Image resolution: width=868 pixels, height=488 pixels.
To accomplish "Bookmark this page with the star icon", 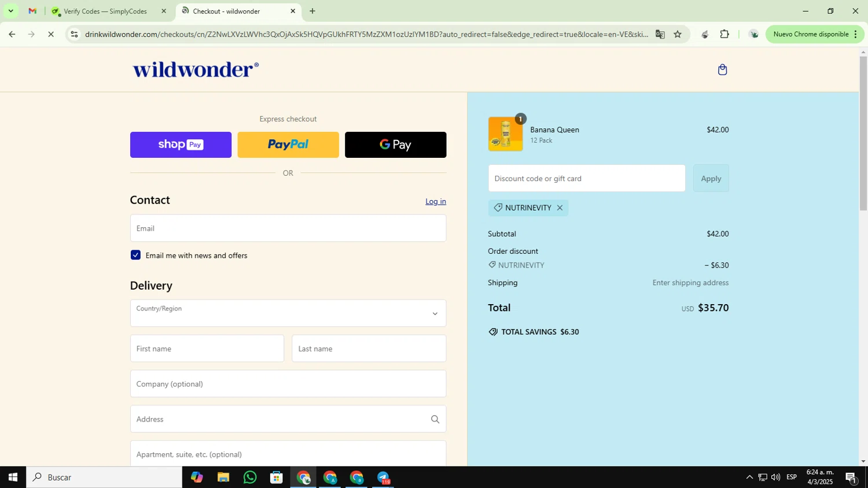I will (678, 34).
